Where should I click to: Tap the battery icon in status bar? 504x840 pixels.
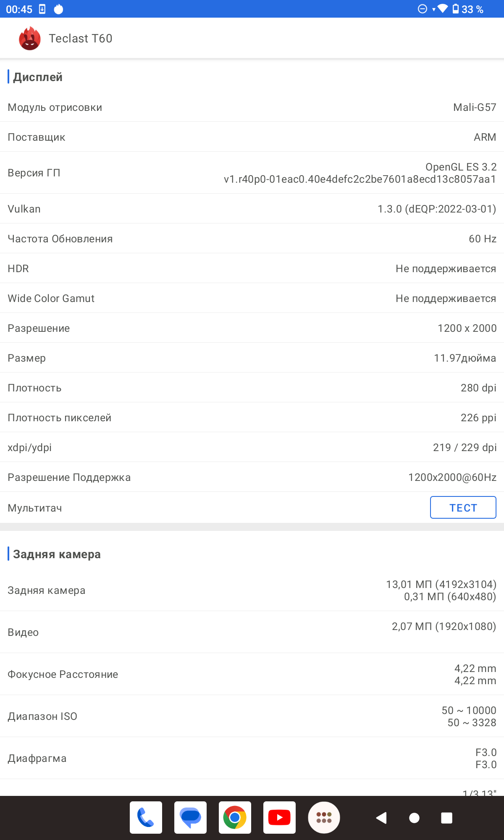click(x=456, y=9)
